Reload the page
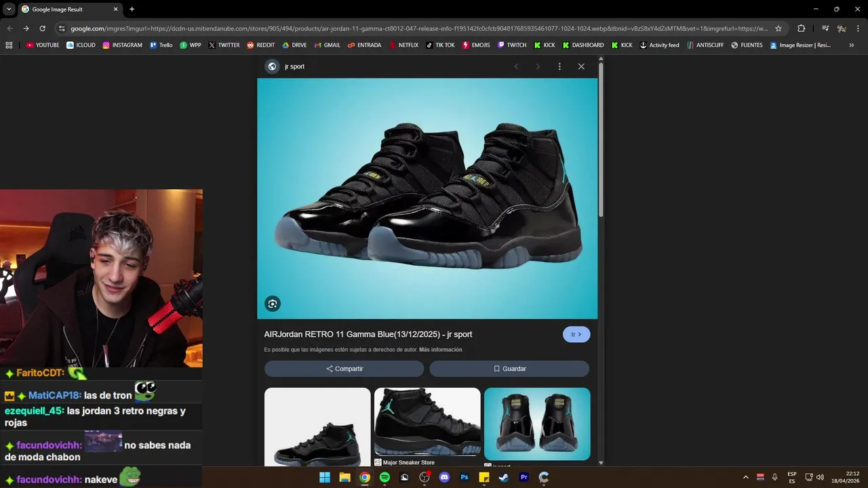Viewport: 868px width, 488px height. point(42,28)
